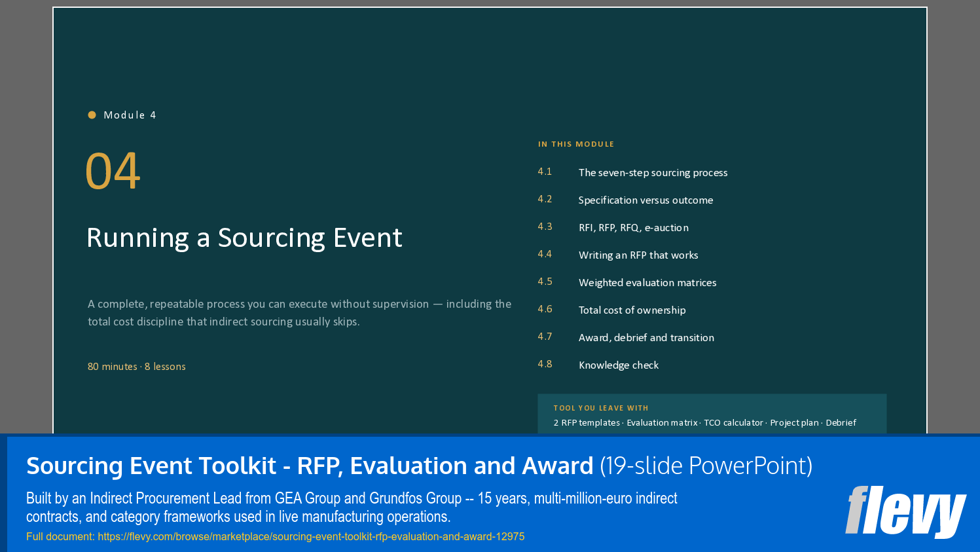Click the 'A complete, repeatable process' paragraph
Viewport: 980px width, 552px height.
pos(299,313)
